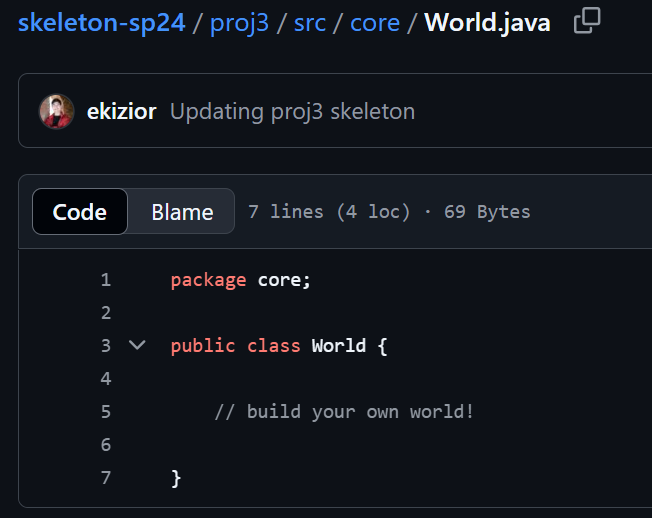Image resolution: width=652 pixels, height=518 pixels.
Task: Switch to the Blame view tab
Action: pyautogui.click(x=182, y=212)
